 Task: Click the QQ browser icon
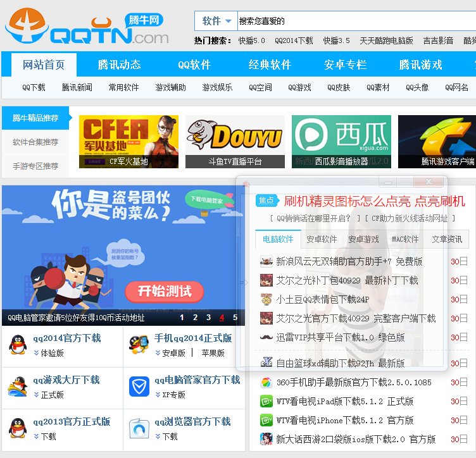click(139, 428)
